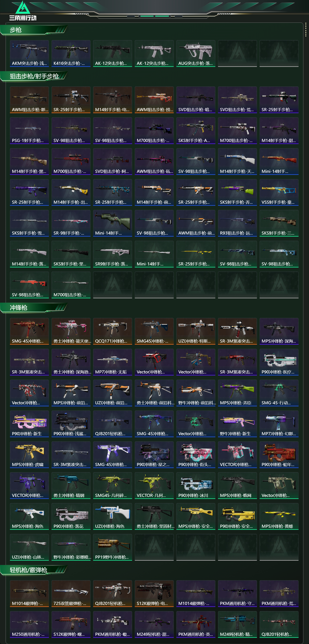This screenshot has height=644, width=309.
Task: Select the AUG突击步枪 skin thumbnail
Action: coord(196,53)
